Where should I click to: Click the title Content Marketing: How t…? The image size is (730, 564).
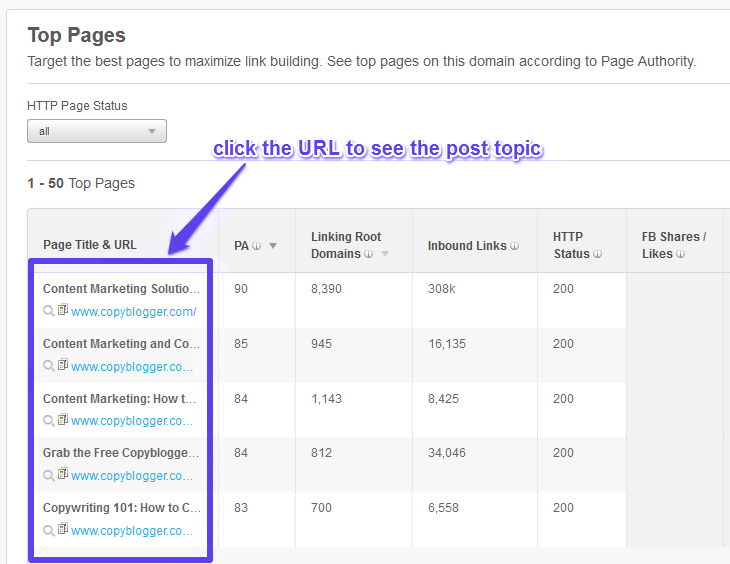pyautogui.click(x=119, y=399)
